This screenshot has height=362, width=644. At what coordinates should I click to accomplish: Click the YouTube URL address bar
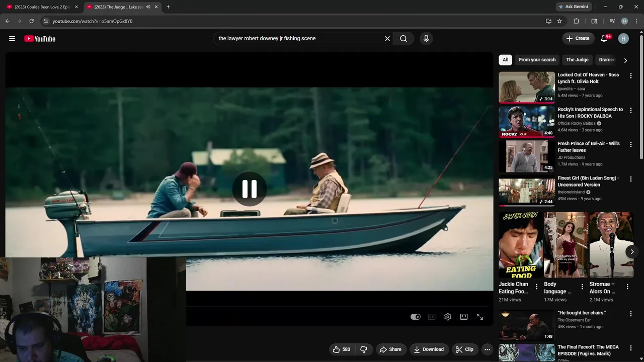[93, 21]
